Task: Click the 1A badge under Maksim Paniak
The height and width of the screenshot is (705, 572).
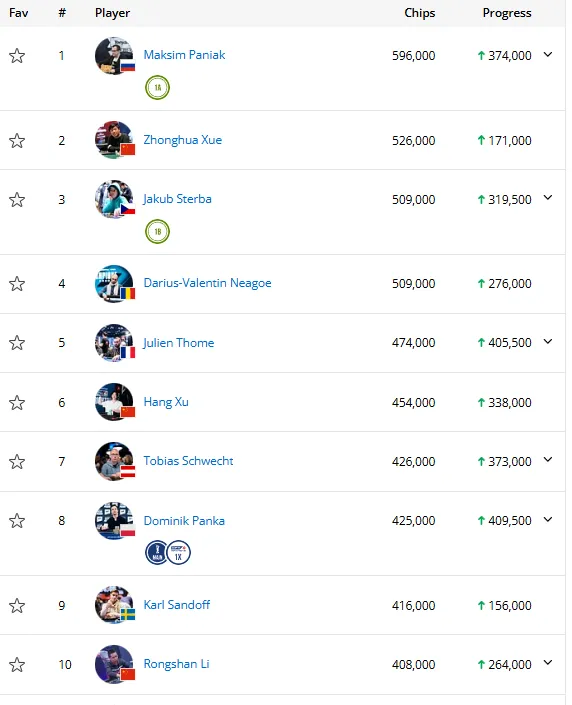Action: [x=157, y=87]
